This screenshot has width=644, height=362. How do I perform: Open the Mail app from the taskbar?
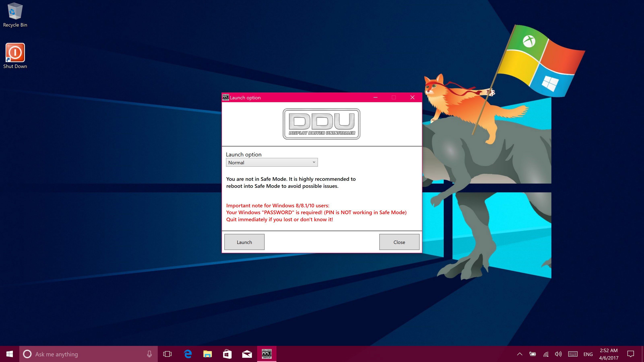point(247,354)
